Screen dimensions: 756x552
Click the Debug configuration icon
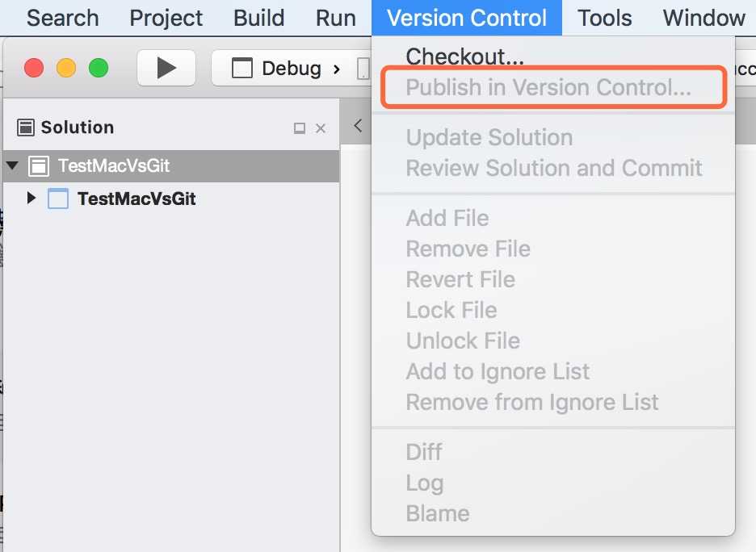242,68
